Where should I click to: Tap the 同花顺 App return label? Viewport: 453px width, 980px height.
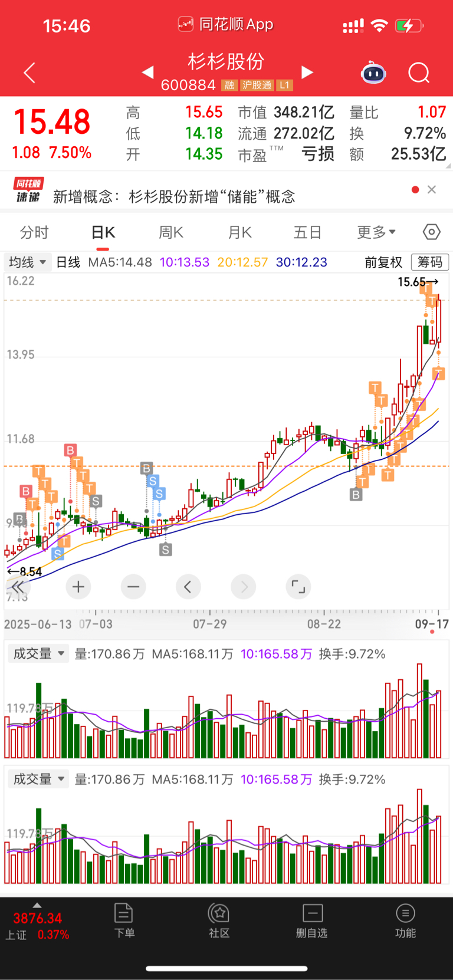226,24
